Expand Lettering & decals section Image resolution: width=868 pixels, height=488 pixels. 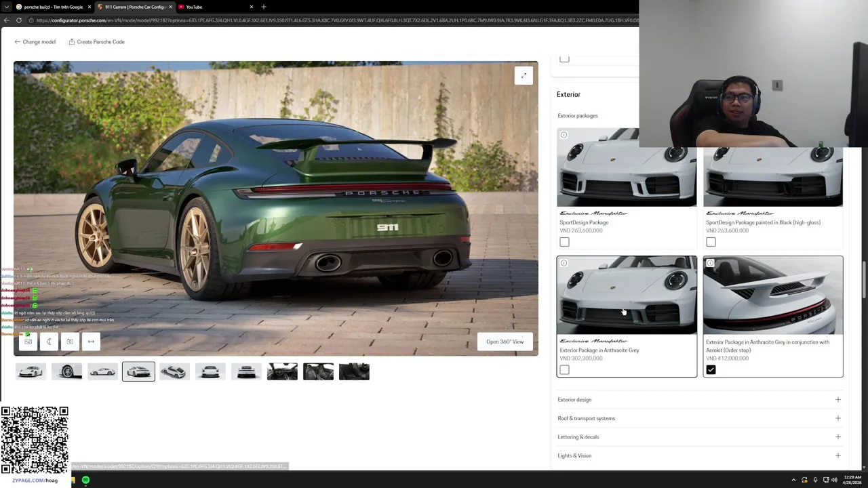699,437
